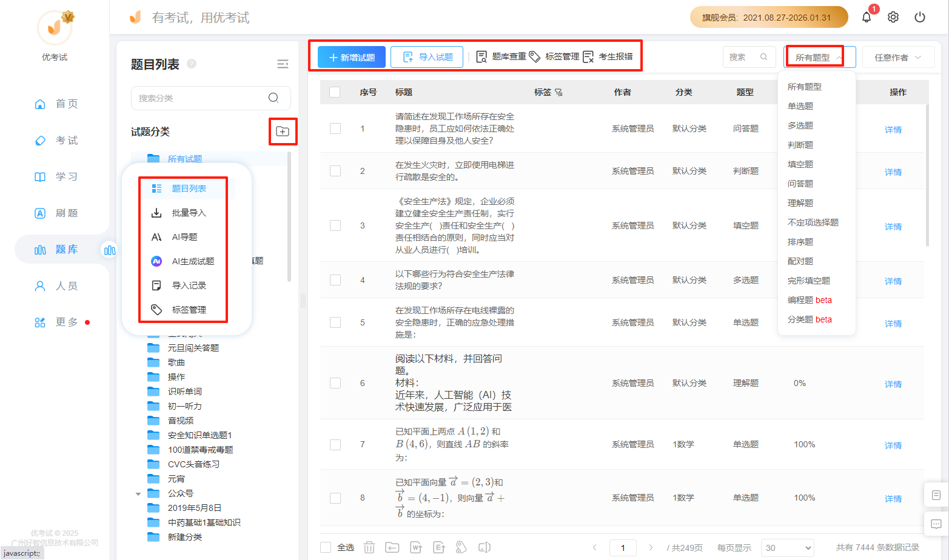Go to 考试 in sidebar
The image size is (949, 560).
[x=56, y=140]
